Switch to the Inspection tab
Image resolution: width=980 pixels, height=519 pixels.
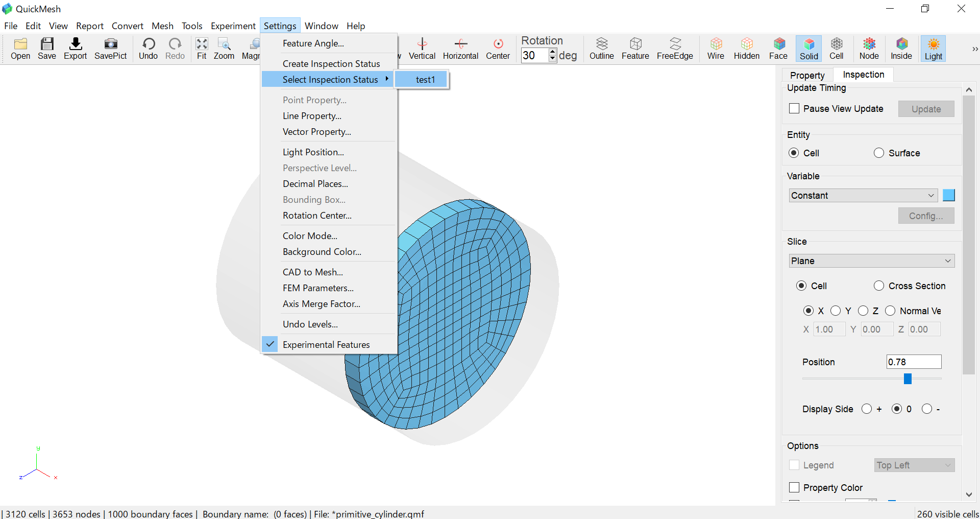coord(864,75)
